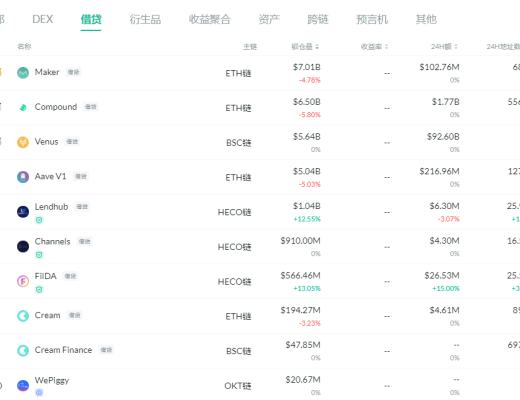Click Maker's $102.76M 24H volume
Screen dimensions: 520x400
click(439, 67)
